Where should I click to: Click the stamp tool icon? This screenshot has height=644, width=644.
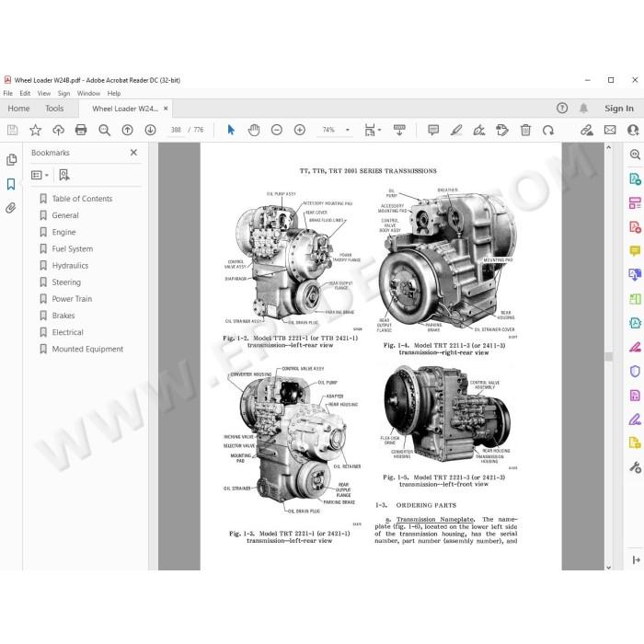(502, 131)
